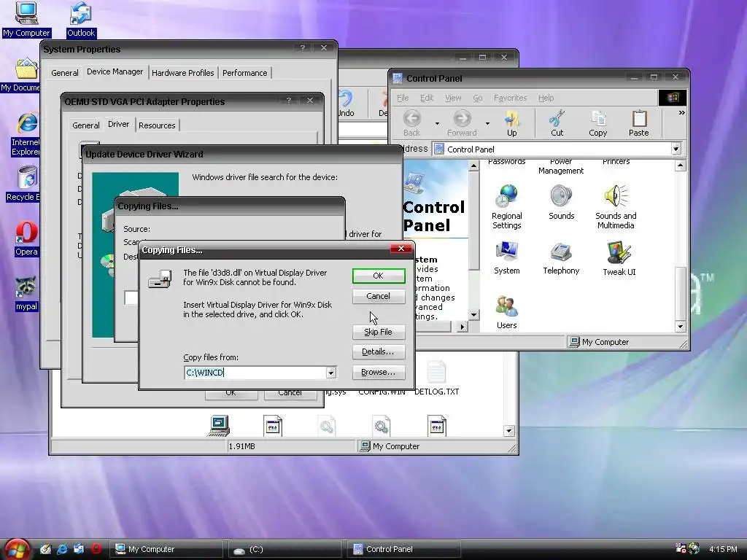Click Opera quick launch icon in taskbar
Image resolution: width=747 pixels, height=560 pixels.
(x=96, y=549)
